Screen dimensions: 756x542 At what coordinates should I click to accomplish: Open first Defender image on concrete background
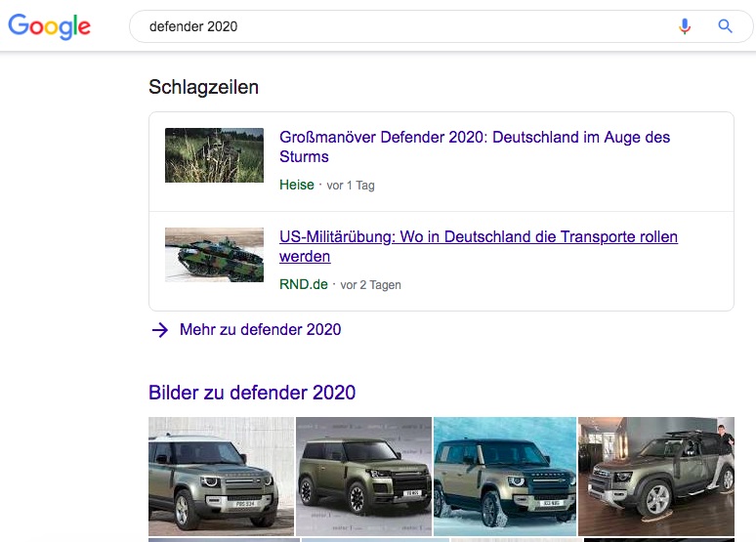[x=222, y=477]
